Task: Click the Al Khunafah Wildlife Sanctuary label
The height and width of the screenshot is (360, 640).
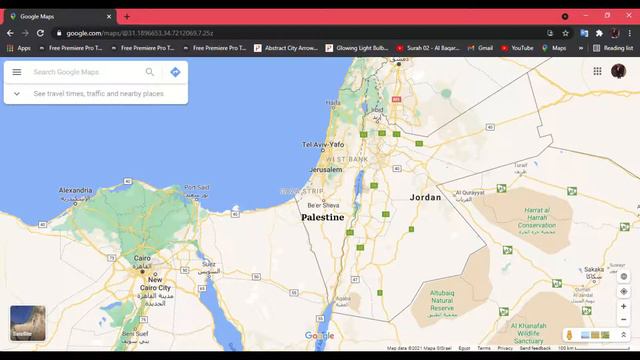Action: point(529,333)
